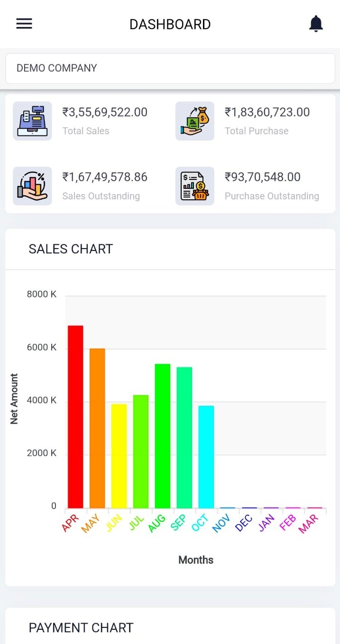The height and width of the screenshot is (644, 340).
Task: Click the Total Sales cash register icon
Action: coord(32,121)
